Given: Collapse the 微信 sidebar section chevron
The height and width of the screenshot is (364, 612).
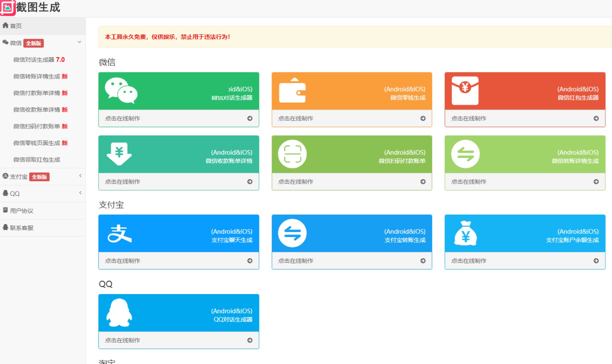Looking at the screenshot, I should [79, 42].
